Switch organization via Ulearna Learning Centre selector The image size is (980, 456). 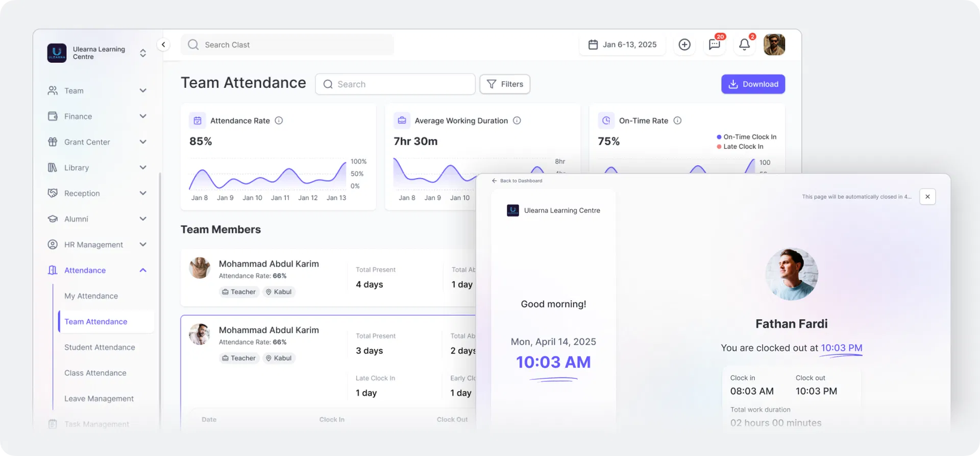point(143,53)
